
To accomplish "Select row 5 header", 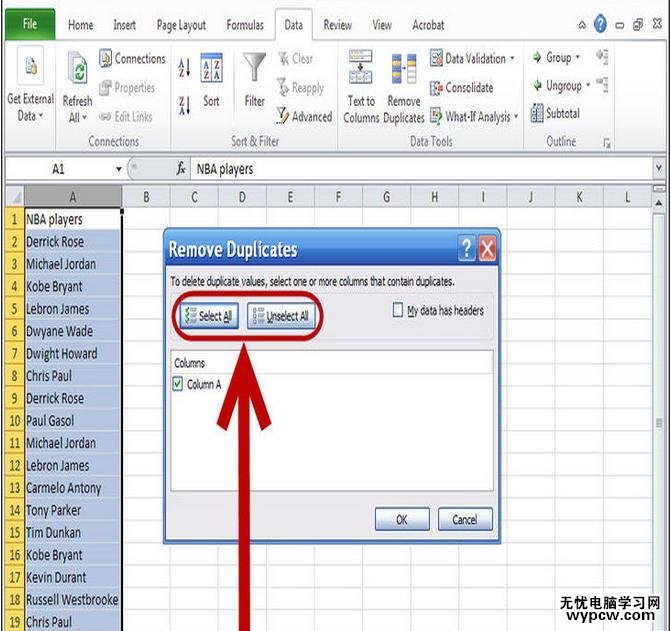I will 15,308.
